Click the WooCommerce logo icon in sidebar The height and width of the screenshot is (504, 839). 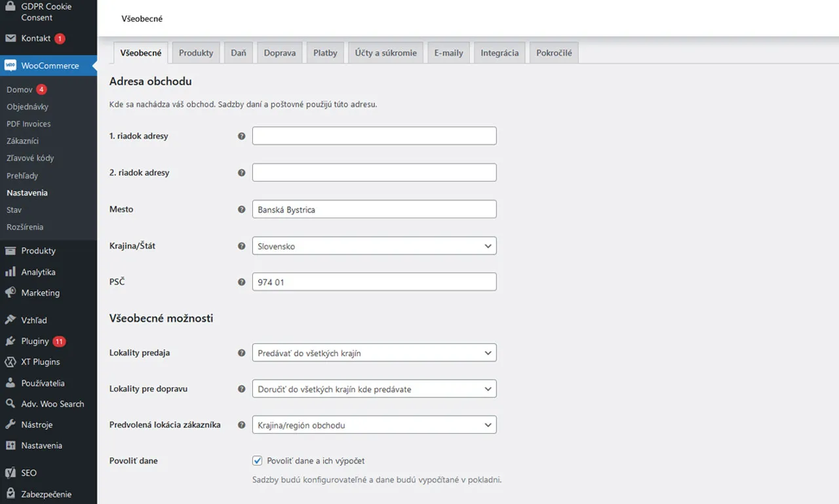click(10, 66)
